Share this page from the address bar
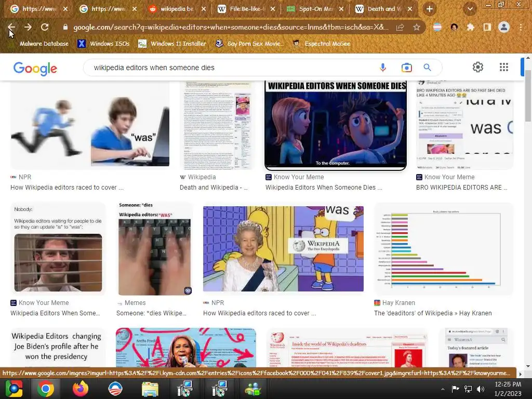 pos(400,28)
